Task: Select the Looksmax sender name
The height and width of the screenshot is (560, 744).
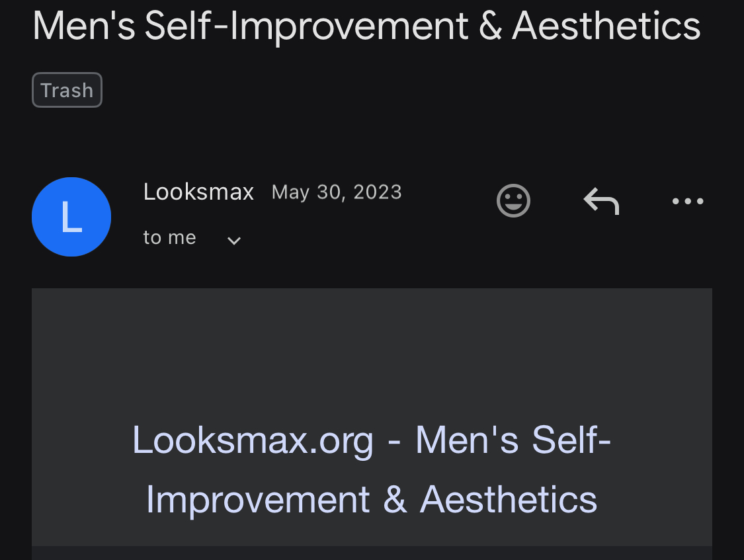Action: pyautogui.click(x=198, y=192)
